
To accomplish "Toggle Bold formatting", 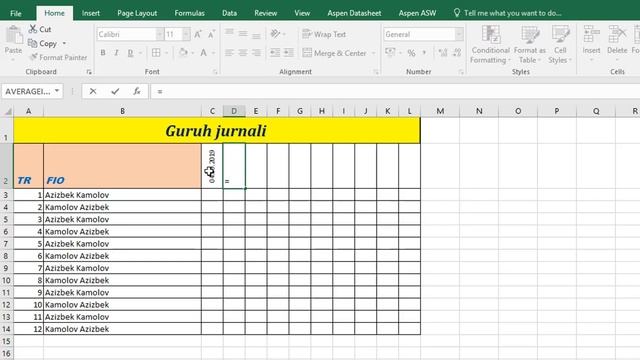I will tap(103, 53).
